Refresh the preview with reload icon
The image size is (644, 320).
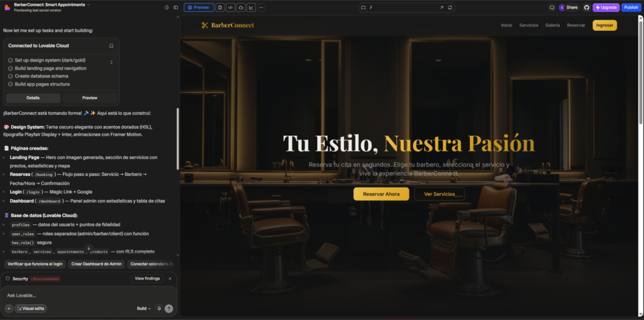click(450, 8)
